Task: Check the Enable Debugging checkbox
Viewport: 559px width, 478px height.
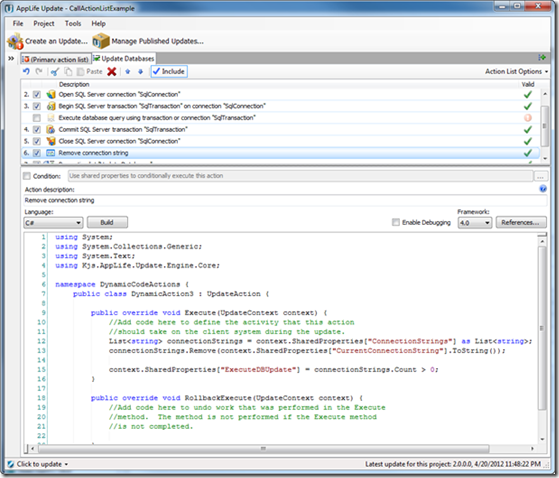Action: [396, 222]
